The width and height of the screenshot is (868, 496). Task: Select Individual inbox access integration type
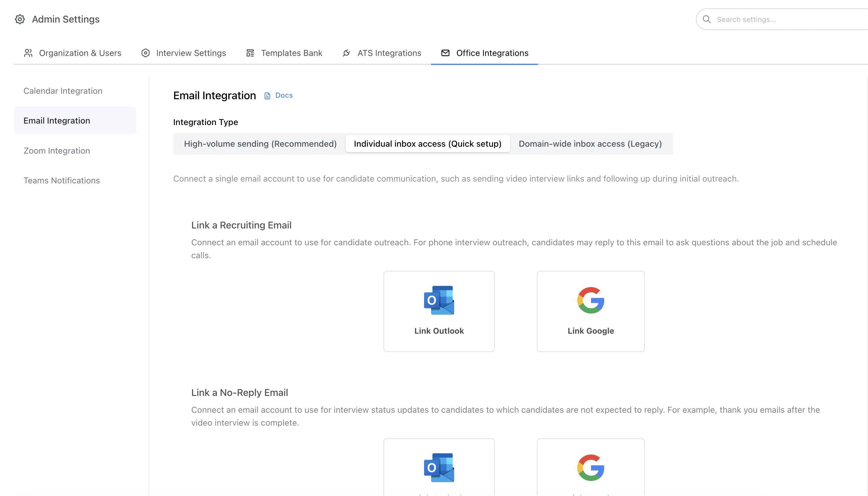(x=427, y=143)
